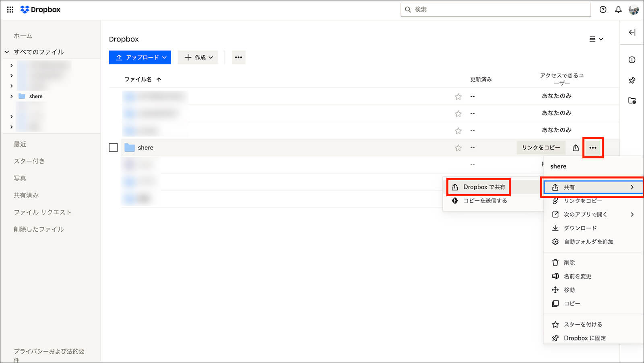Open the apps grid launcher icon
Image resolution: width=644 pixels, height=363 pixels.
tap(10, 10)
